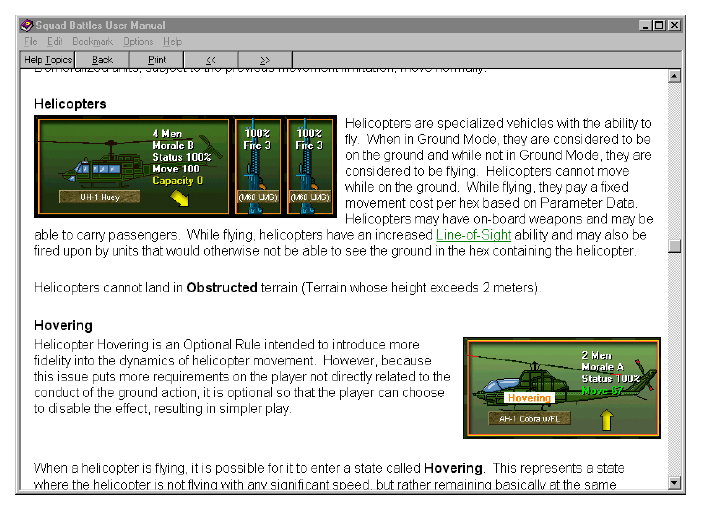Click the AH-1 Cobra W/FL name plate
Image resolution: width=701 pixels, height=510 pixels.
tap(529, 419)
